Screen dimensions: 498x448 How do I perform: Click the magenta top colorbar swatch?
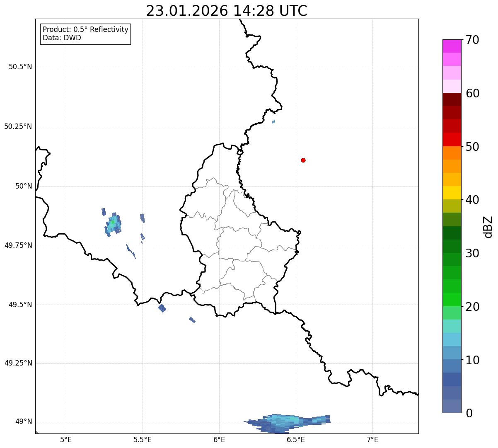(452, 46)
